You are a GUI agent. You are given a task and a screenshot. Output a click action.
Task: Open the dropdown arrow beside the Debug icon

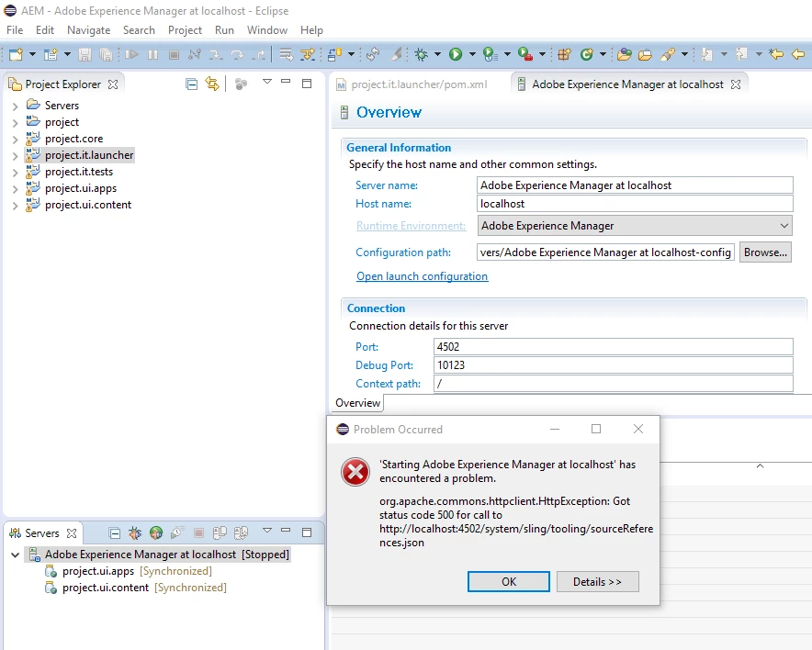pos(437,54)
